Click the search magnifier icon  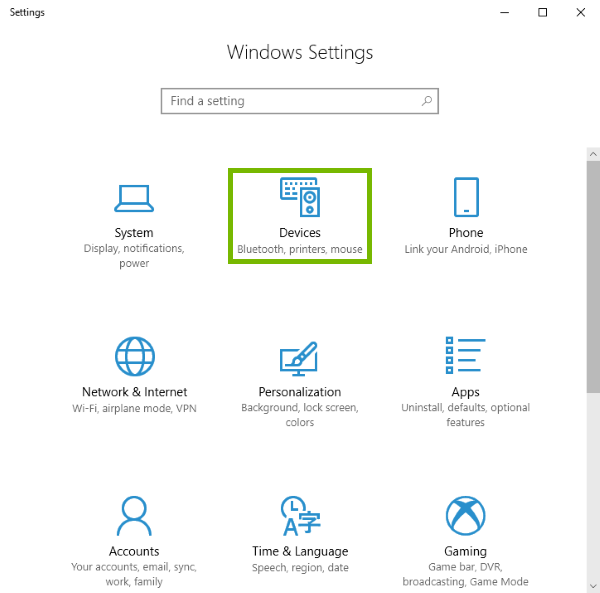(x=427, y=101)
